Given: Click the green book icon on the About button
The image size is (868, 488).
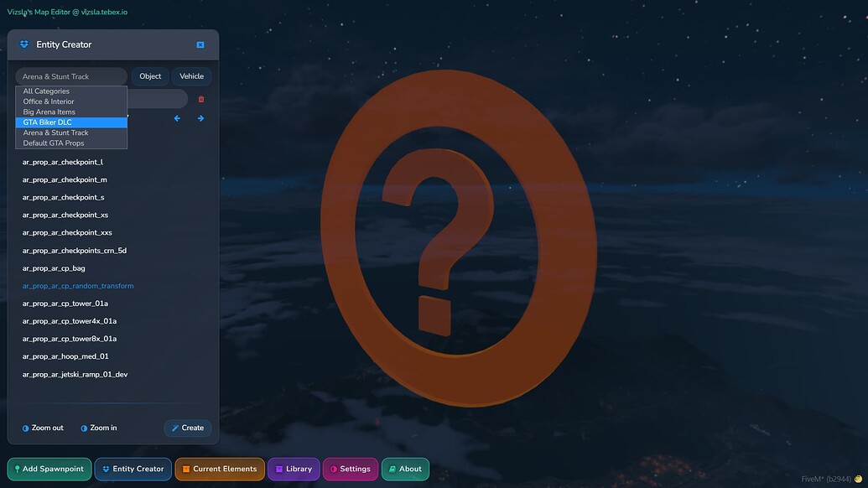Looking at the screenshot, I should pos(390,469).
